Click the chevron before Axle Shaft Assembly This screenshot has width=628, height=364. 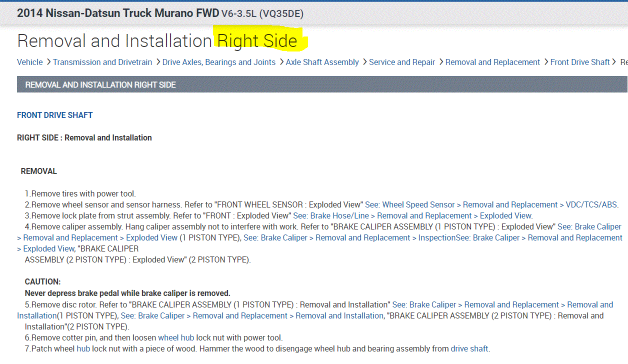pos(281,62)
